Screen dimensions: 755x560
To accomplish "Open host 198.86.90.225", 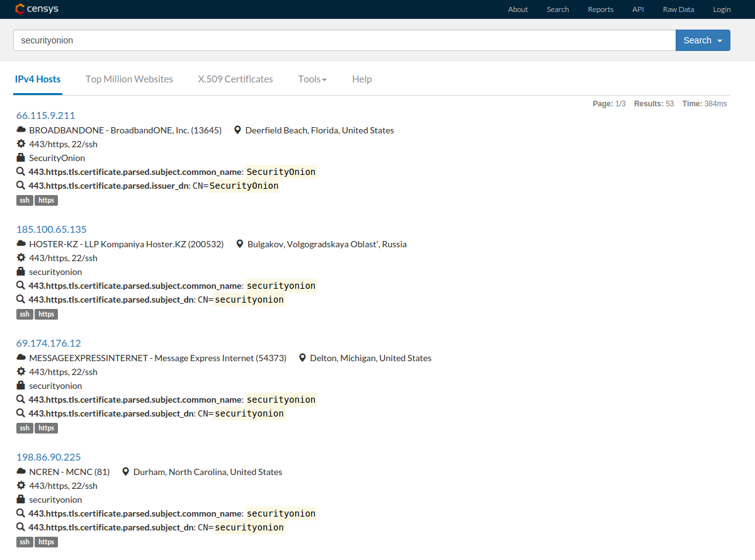I will pos(48,457).
